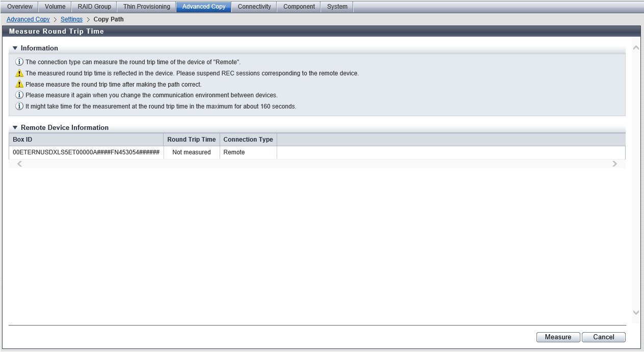Collapse the Information section
Viewport: 644px width, 352px height.
[15, 48]
